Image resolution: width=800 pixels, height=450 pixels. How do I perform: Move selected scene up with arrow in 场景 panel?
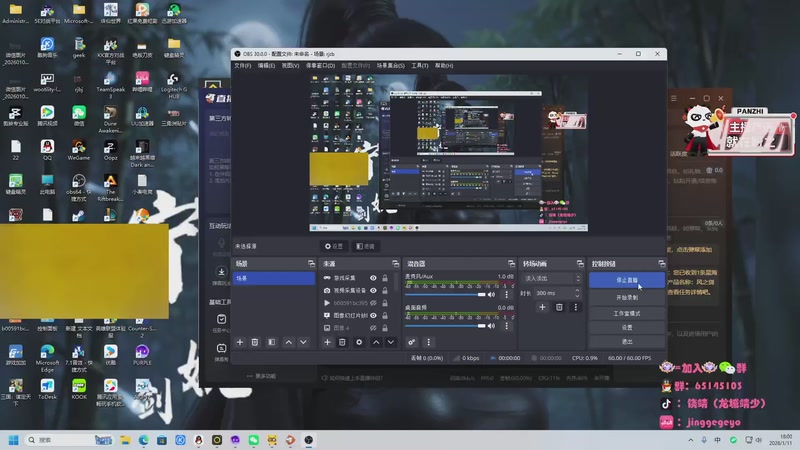click(289, 342)
